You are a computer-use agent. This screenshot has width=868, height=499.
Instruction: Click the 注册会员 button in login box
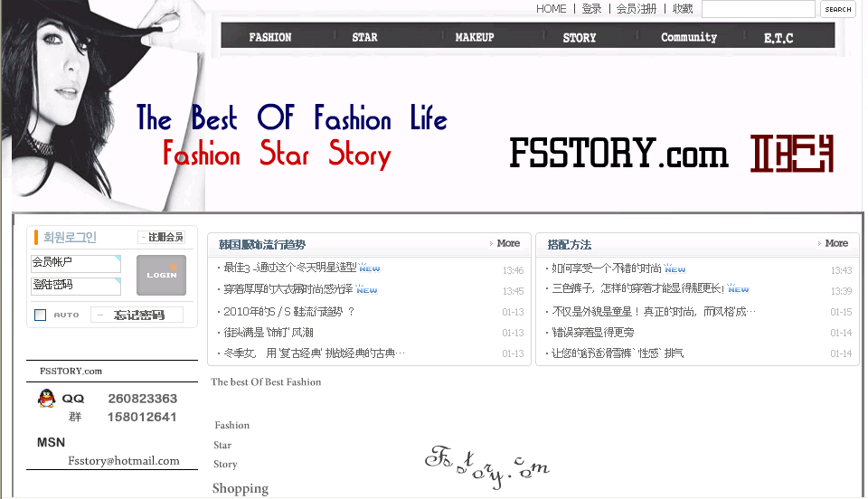(161, 237)
